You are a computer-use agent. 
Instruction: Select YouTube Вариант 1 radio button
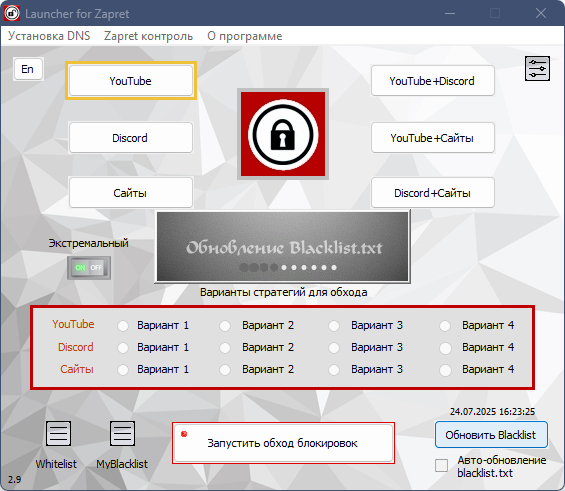coord(123,326)
